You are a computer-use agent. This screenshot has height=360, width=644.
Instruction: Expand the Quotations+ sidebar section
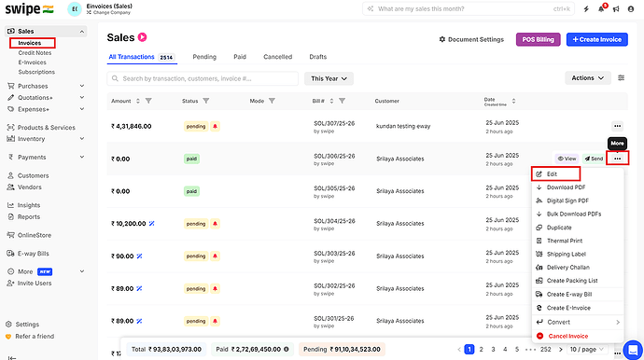point(82,98)
